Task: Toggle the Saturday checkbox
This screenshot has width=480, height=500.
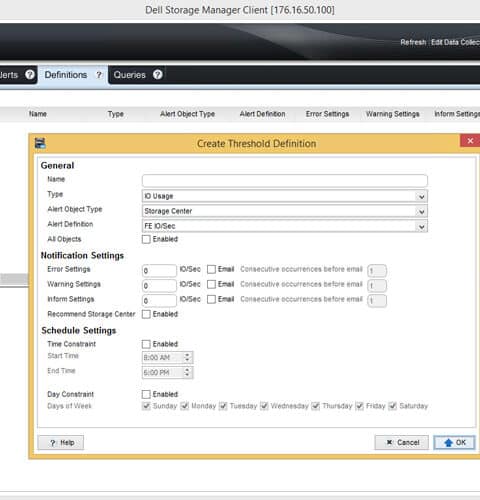Action: [x=393, y=406]
